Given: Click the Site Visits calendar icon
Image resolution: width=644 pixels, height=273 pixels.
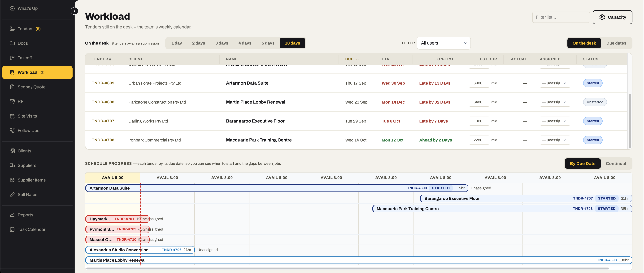Looking at the screenshot, I should point(12,116).
